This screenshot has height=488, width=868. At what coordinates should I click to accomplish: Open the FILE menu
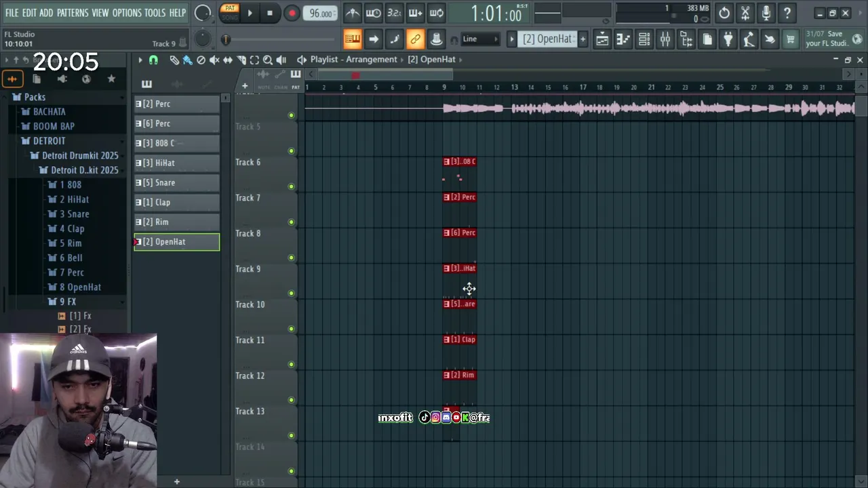click(12, 13)
